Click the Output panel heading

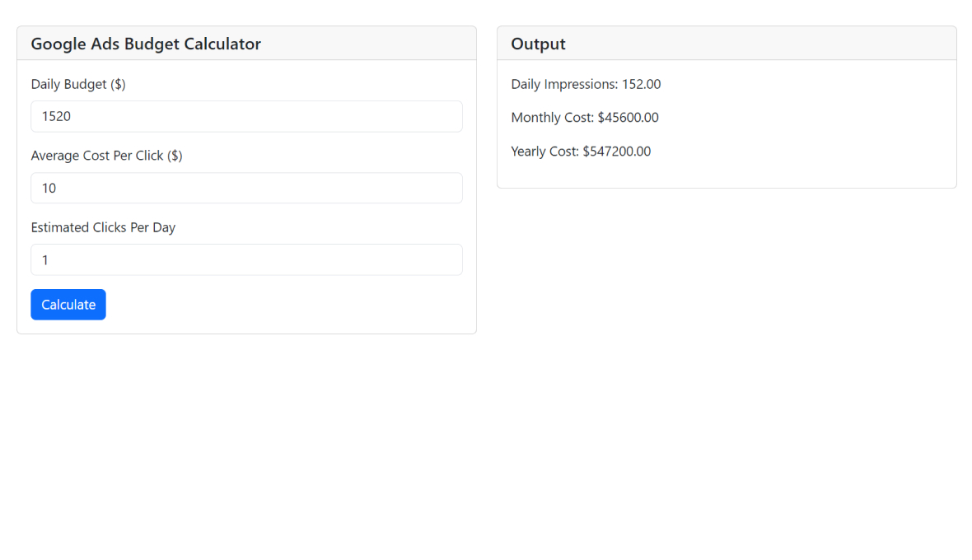(x=538, y=44)
